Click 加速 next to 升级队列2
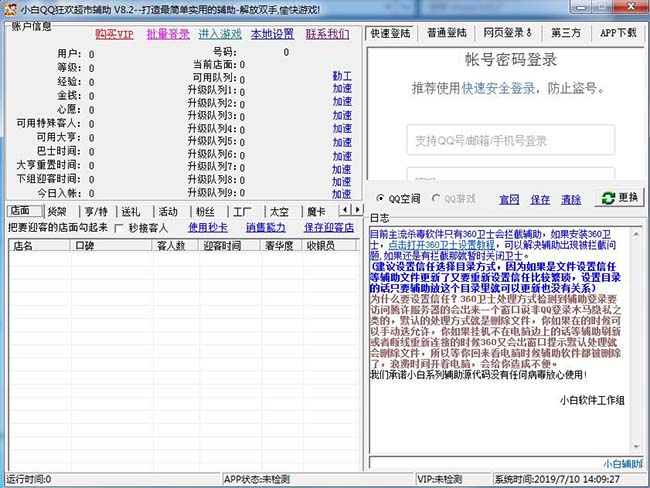650x488 pixels. (x=342, y=102)
